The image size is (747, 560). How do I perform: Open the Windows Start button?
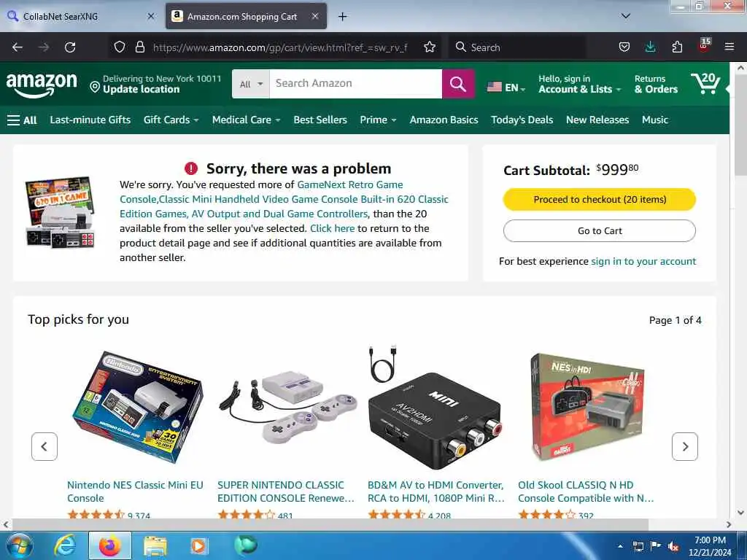pyautogui.click(x=20, y=546)
